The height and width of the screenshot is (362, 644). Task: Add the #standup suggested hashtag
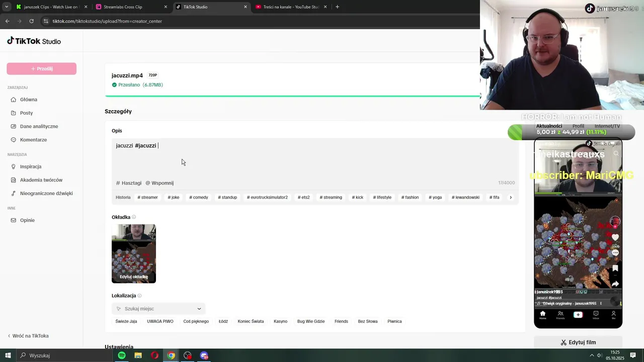227,197
